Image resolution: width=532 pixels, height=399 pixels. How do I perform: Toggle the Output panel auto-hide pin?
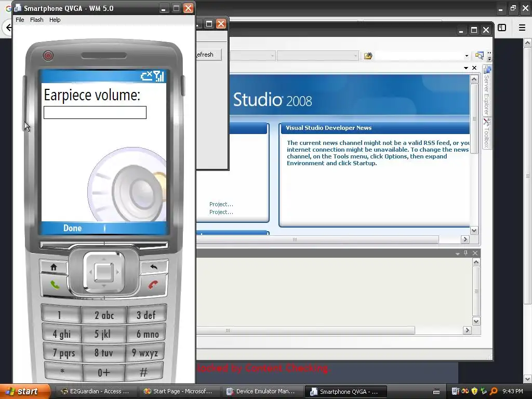[x=465, y=253]
